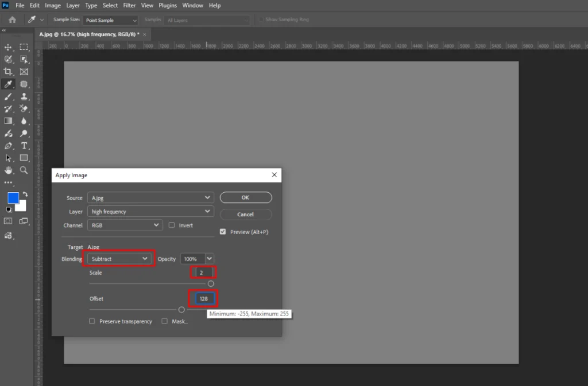Image resolution: width=588 pixels, height=386 pixels.
Task: Open the Window menu
Action: click(x=193, y=5)
